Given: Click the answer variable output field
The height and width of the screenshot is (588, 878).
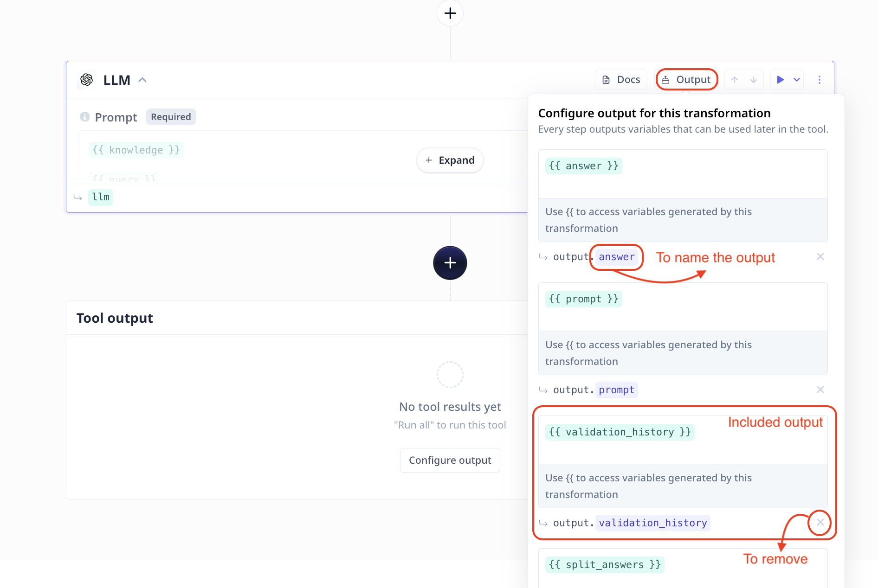Looking at the screenshot, I should [683, 174].
